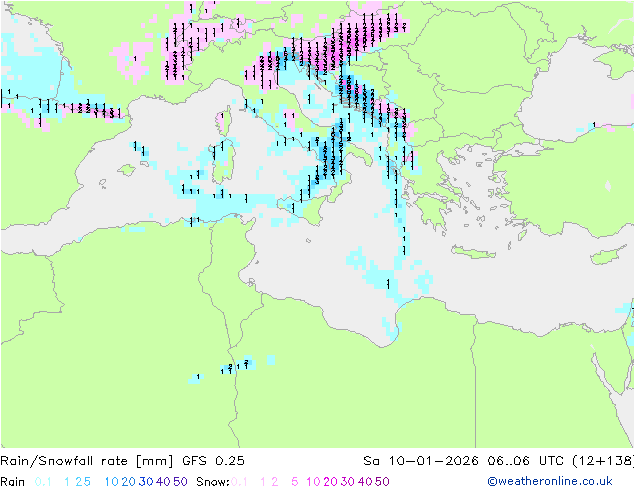
Task: Pick the Snow legend 30 value
Action: [x=348, y=482]
